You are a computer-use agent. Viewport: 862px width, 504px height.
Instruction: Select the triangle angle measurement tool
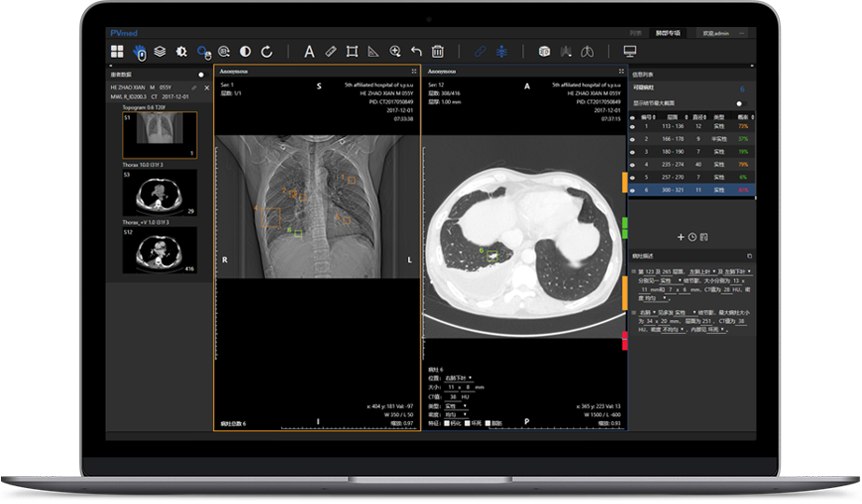tap(374, 51)
